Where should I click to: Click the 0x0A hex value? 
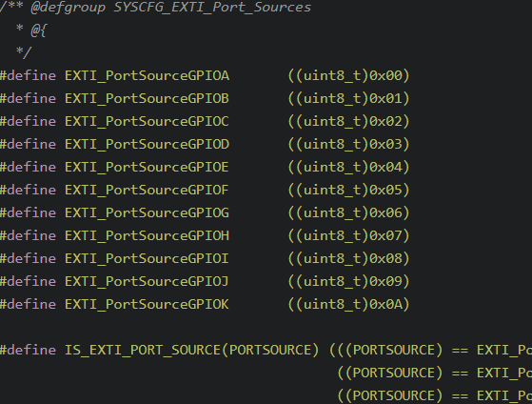[x=385, y=305]
